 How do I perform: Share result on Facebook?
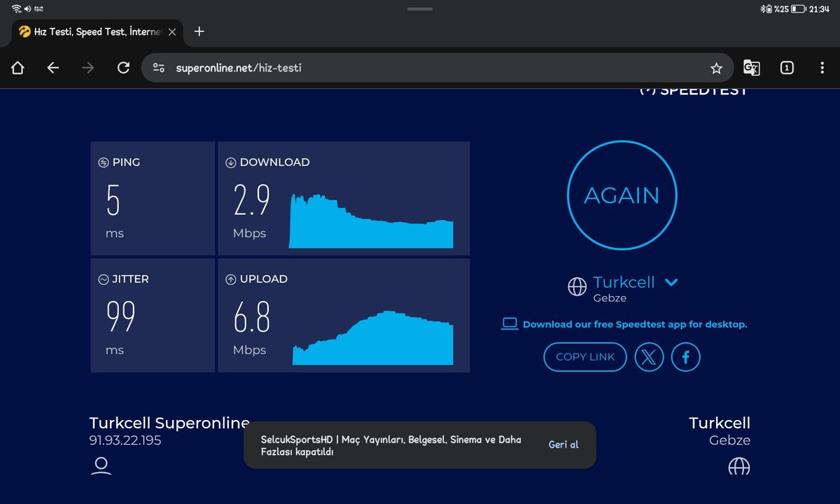pos(686,357)
